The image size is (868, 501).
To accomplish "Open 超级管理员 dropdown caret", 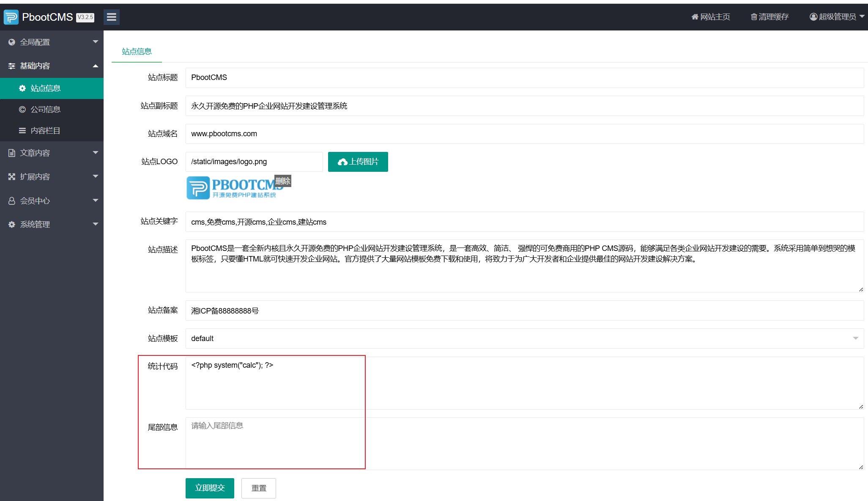I will [862, 17].
